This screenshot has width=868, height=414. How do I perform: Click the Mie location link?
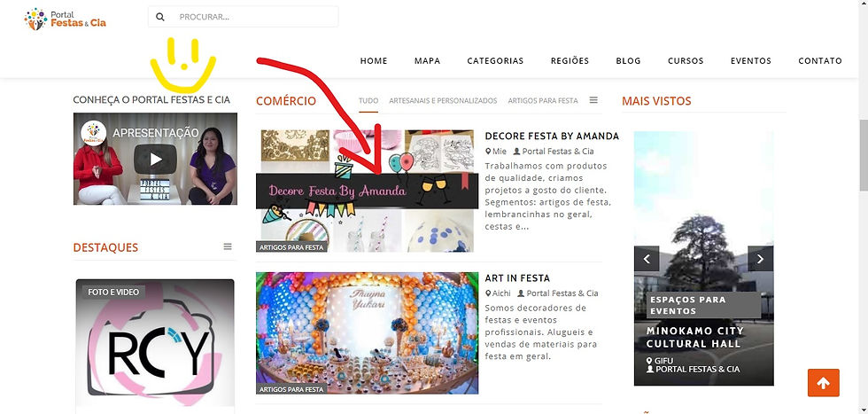(x=496, y=152)
